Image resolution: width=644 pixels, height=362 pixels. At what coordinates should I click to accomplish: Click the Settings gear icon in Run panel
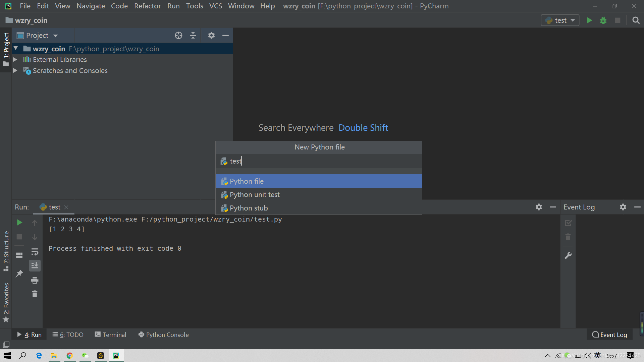539,206
